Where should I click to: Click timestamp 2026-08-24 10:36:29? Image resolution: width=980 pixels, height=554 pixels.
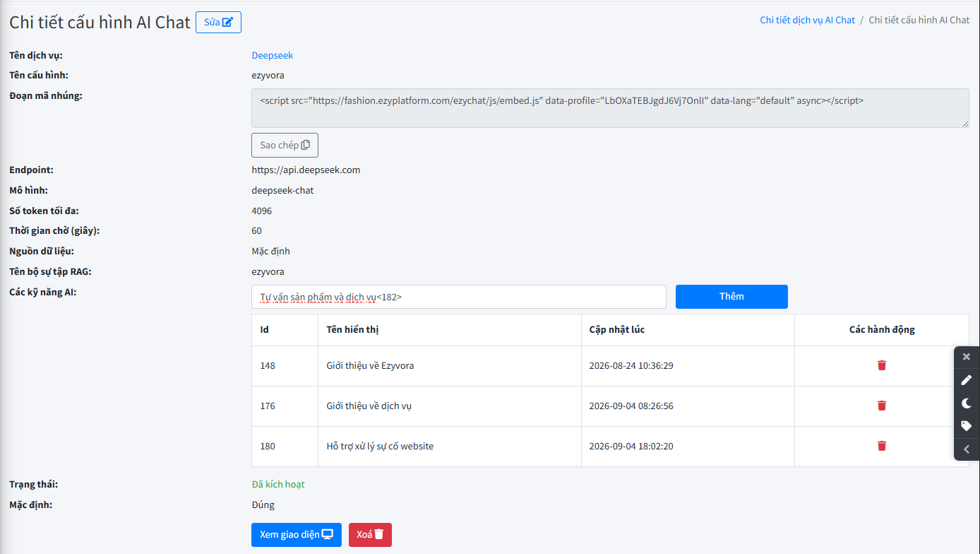pyautogui.click(x=631, y=366)
